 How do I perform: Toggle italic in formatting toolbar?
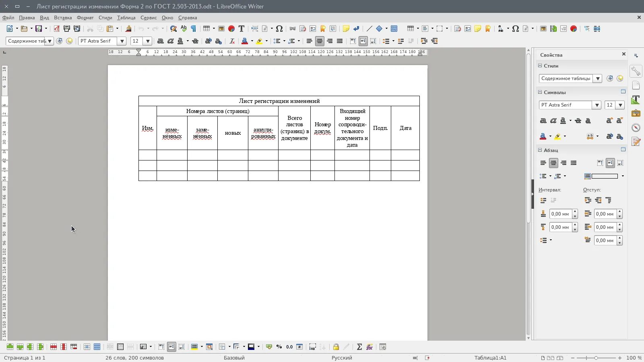tap(170, 41)
